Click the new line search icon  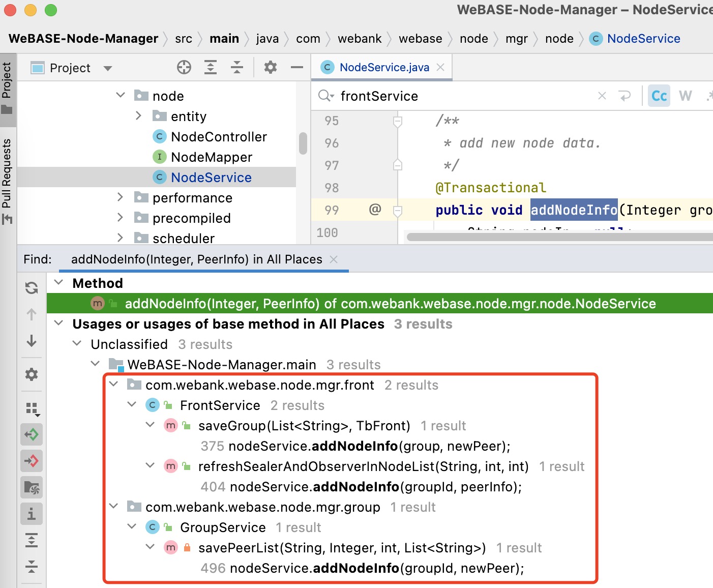pyautogui.click(x=625, y=96)
